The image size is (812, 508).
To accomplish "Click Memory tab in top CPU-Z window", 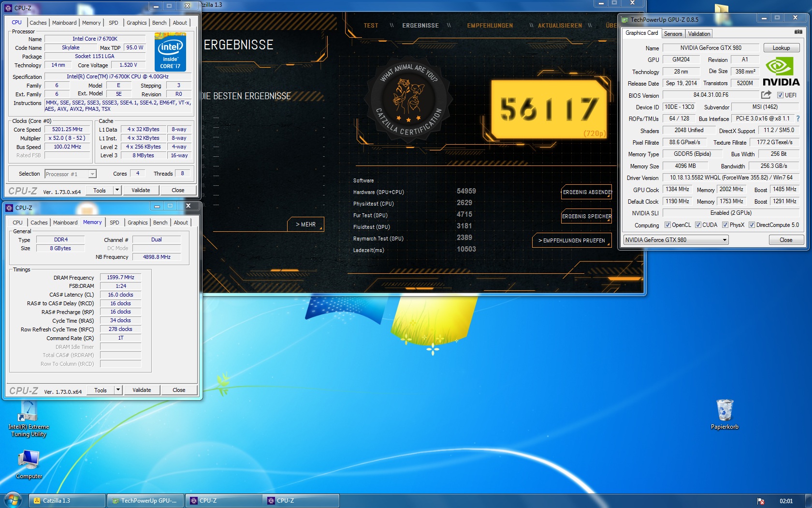I will tap(91, 23).
